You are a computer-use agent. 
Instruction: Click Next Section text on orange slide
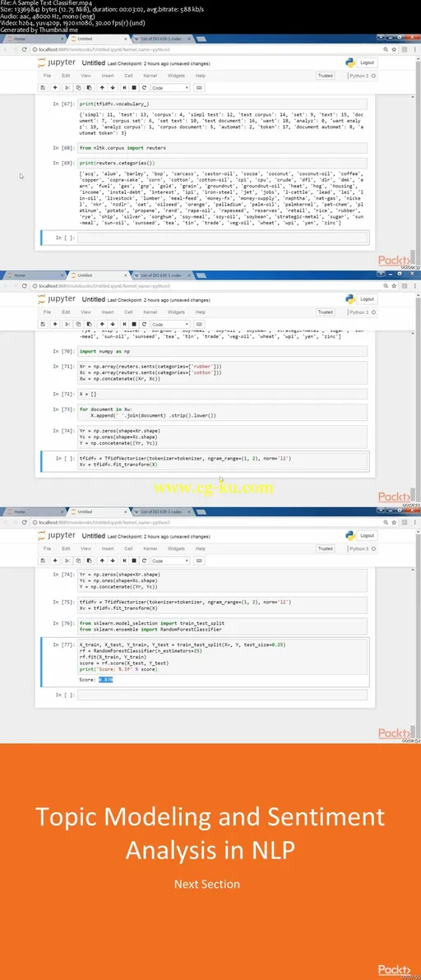206,884
